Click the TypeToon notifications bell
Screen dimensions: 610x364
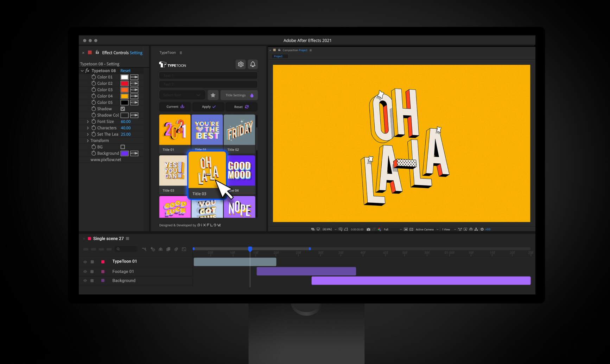click(253, 64)
